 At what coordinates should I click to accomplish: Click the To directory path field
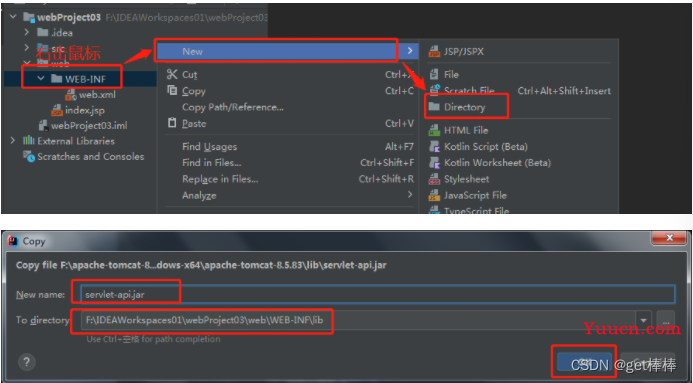[x=358, y=320]
